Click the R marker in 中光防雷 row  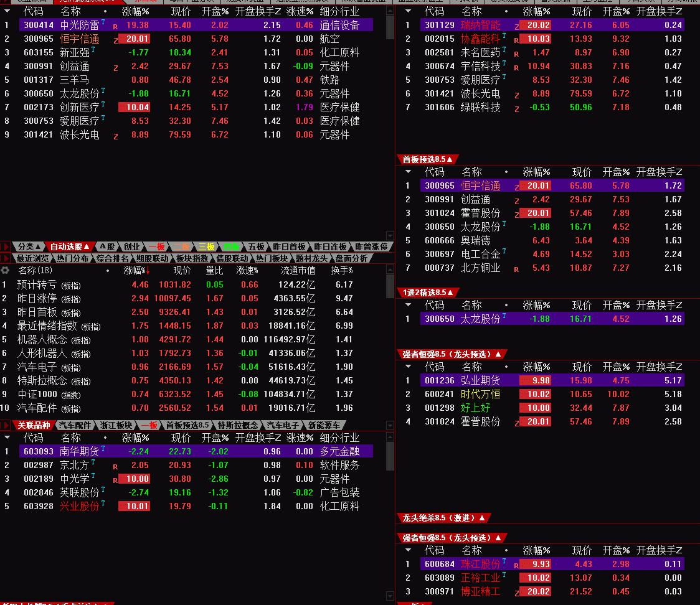click(x=115, y=27)
